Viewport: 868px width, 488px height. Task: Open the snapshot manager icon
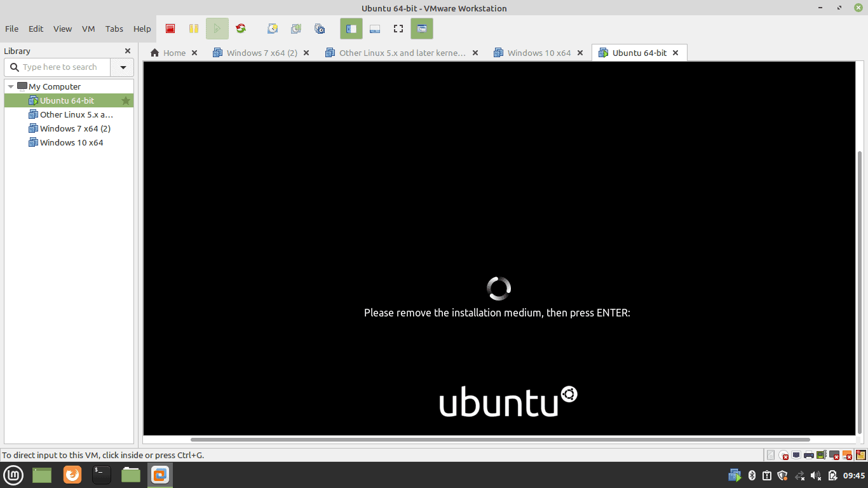320,29
